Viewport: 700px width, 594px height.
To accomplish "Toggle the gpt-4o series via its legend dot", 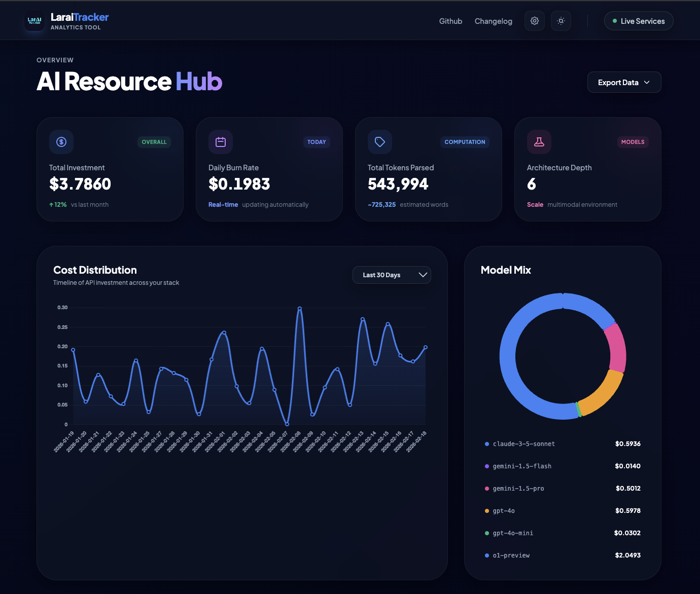I will [x=486, y=510].
